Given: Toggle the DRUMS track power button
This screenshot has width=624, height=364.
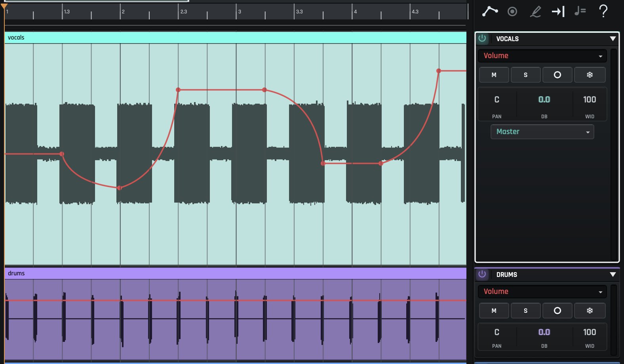Looking at the screenshot, I should pos(482,274).
